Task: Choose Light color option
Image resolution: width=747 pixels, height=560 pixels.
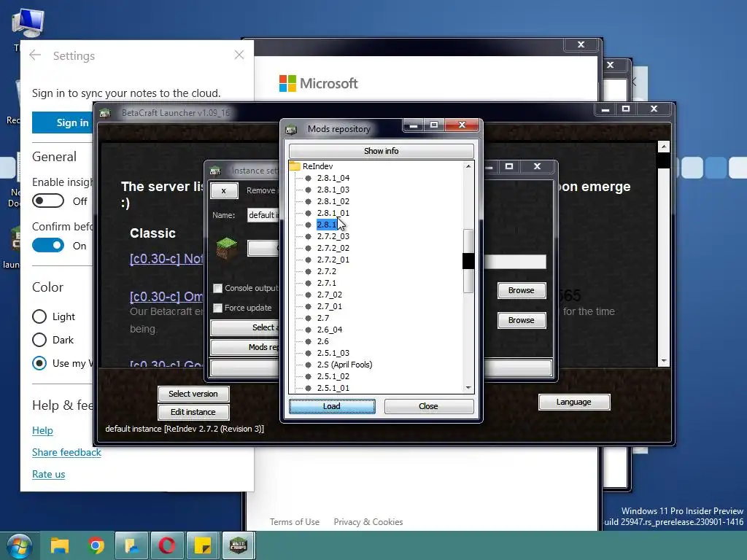Action: [x=39, y=316]
